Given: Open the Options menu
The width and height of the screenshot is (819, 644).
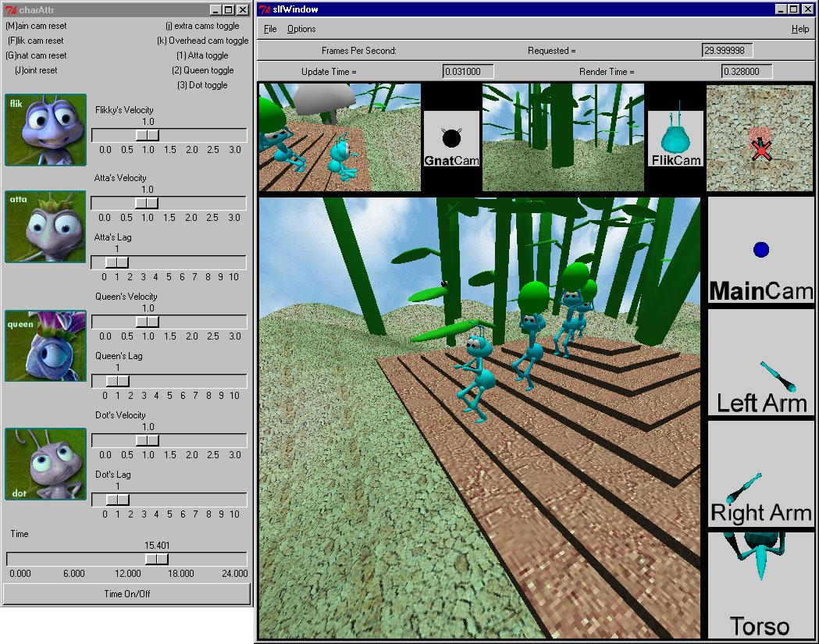Looking at the screenshot, I should click(301, 29).
